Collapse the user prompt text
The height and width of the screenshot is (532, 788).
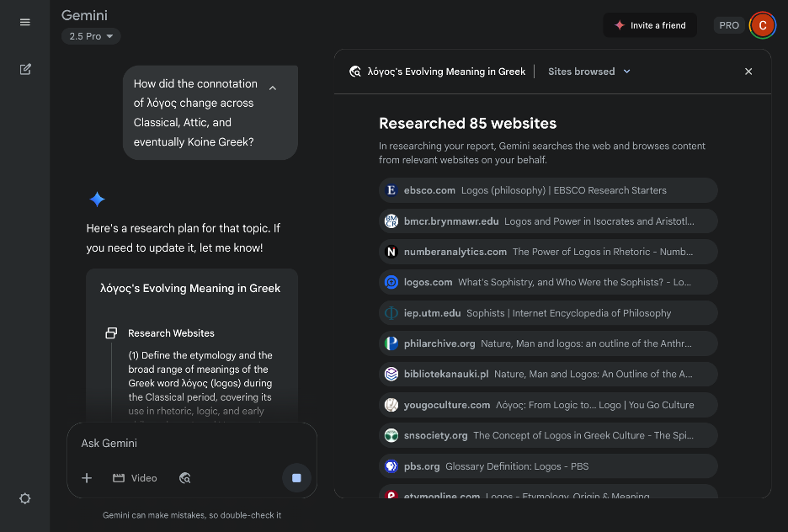273,88
